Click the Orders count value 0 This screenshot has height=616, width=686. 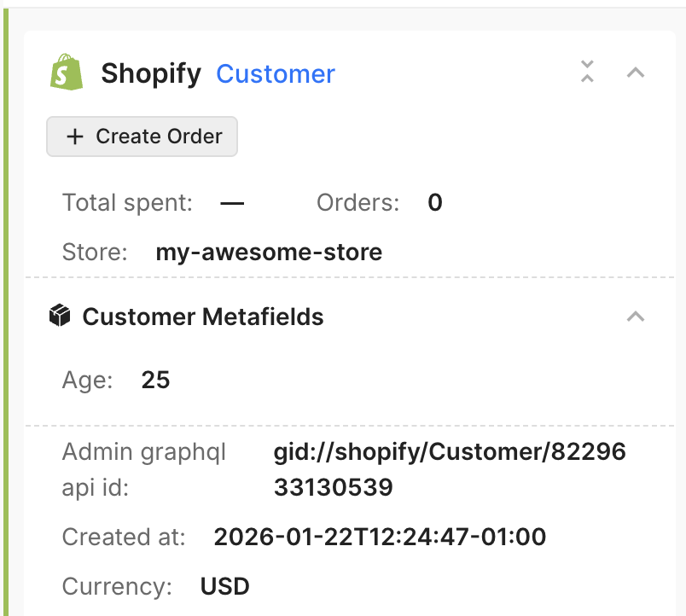pyautogui.click(x=435, y=203)
